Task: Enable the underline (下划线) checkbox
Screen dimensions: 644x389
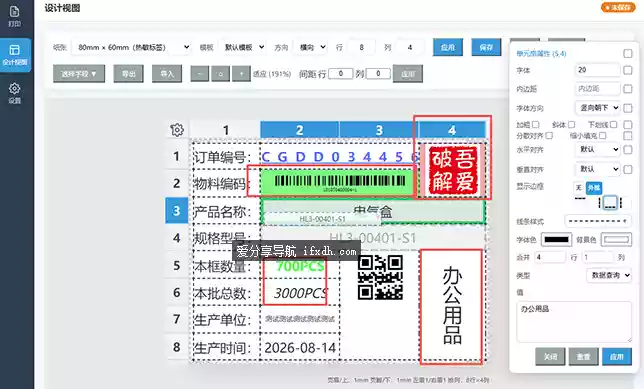Action: click(x=613, y=124)
